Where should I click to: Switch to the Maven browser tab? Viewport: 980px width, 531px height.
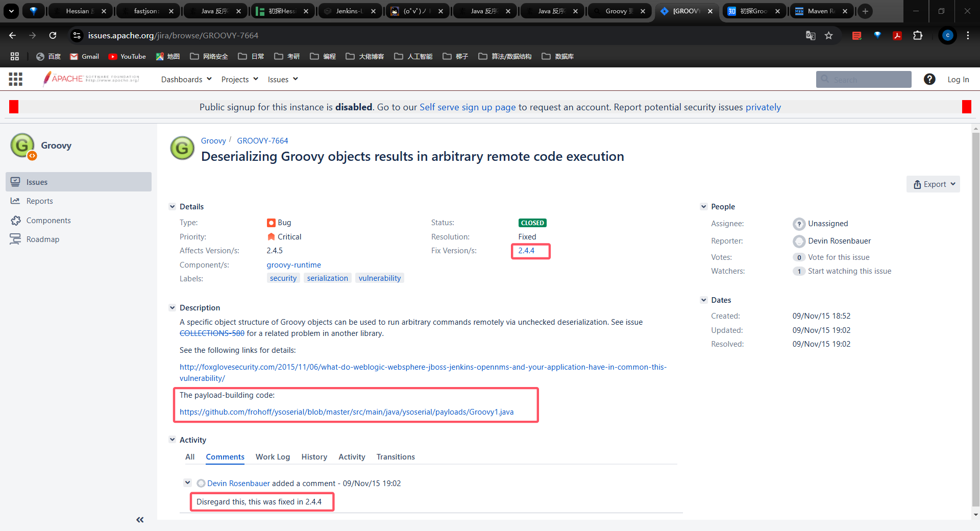[822, 11]
